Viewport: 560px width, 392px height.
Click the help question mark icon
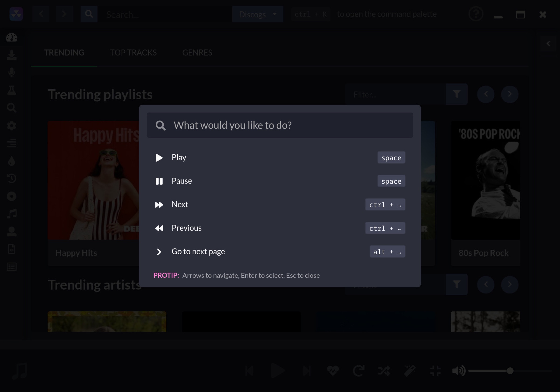click(476, 14)
